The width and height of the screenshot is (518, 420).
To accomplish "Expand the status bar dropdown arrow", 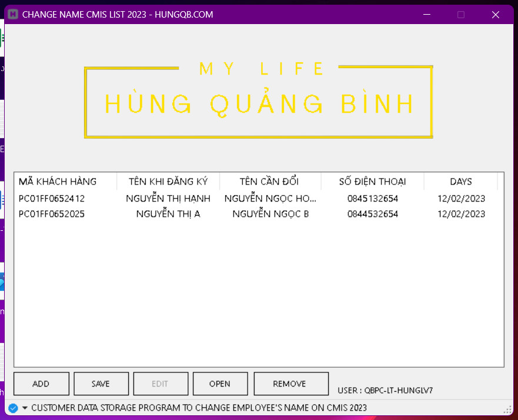I will pos(25,408).
